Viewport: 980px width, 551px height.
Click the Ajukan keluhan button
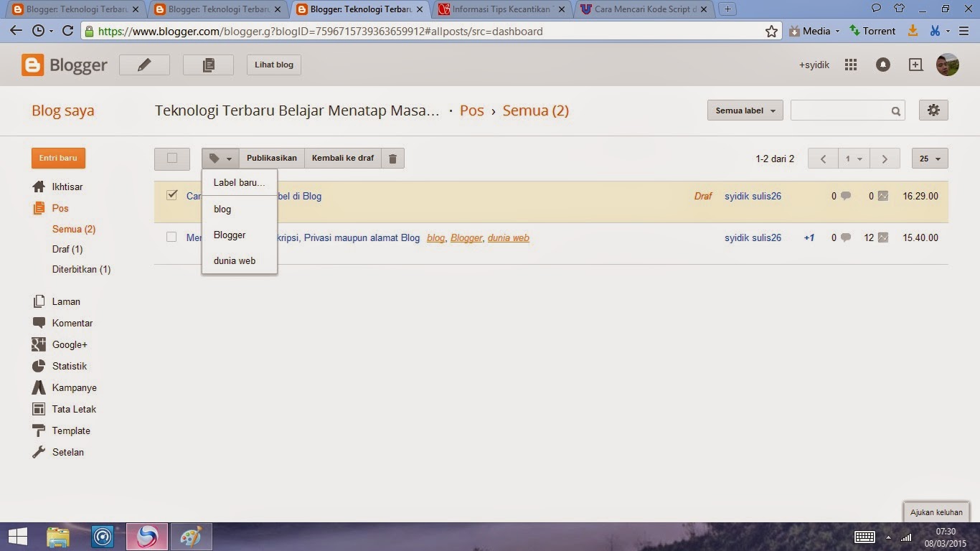(936, 512)
